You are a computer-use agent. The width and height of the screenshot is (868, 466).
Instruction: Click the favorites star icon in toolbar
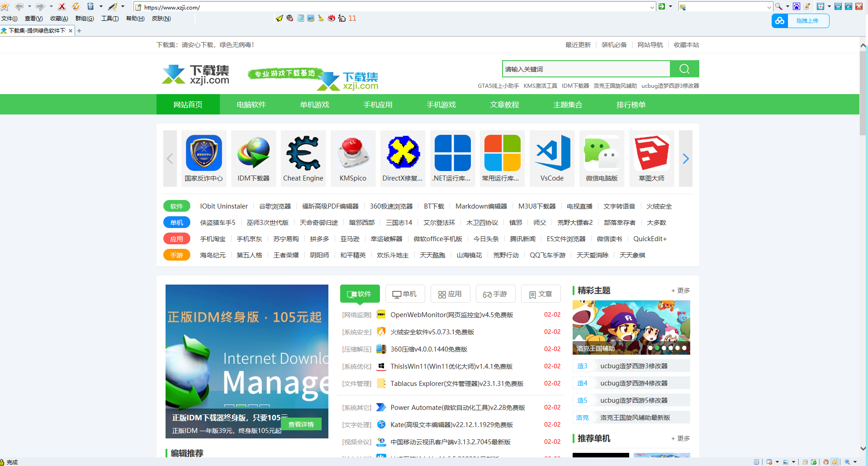5,6
